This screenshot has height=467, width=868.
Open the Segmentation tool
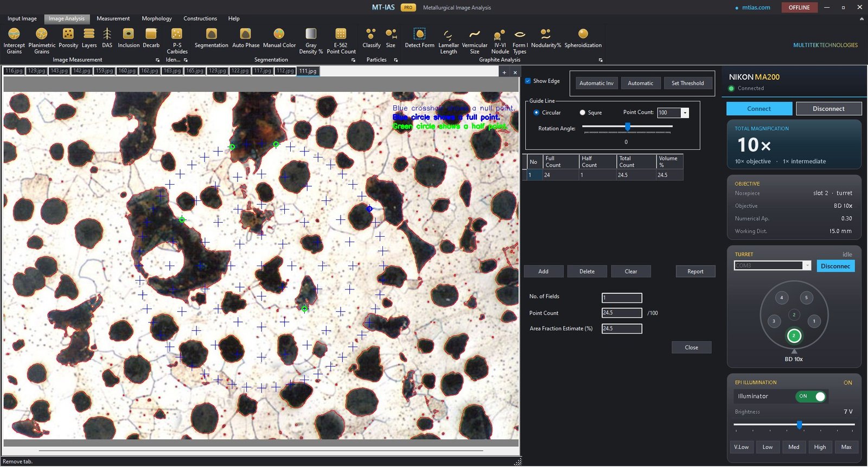click(212, 39)
